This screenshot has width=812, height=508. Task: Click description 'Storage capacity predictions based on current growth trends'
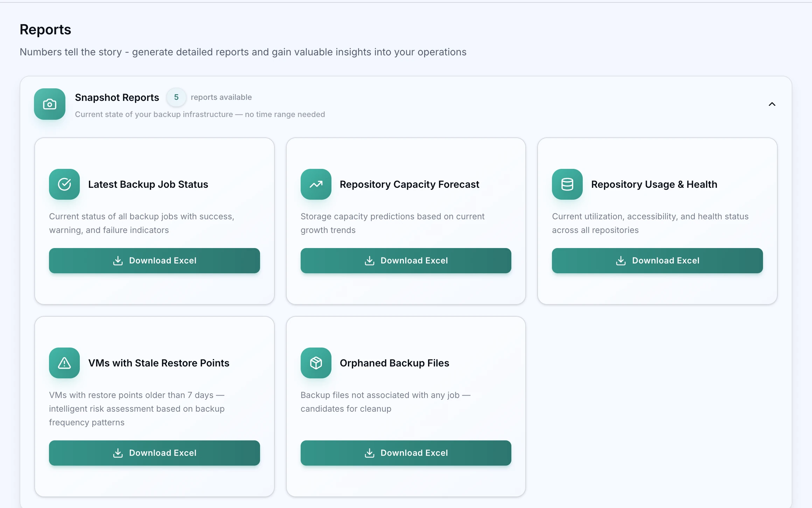(392, 223)
